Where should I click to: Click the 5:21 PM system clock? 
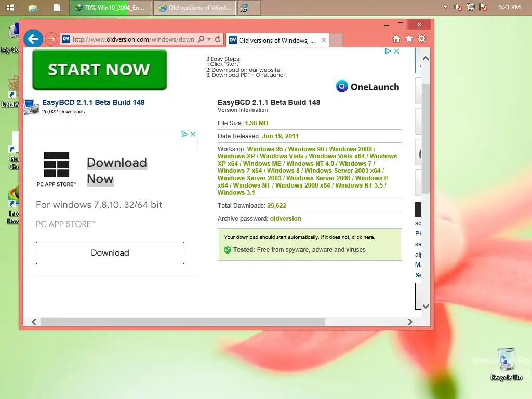pos(510,7)
